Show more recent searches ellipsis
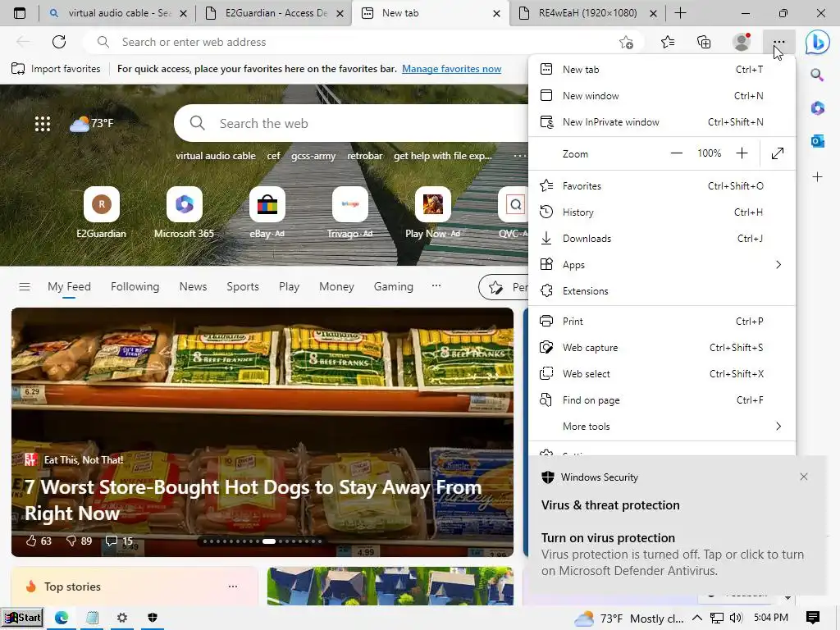This screenshot has height=630, width=840. click(x=518, y=155)
